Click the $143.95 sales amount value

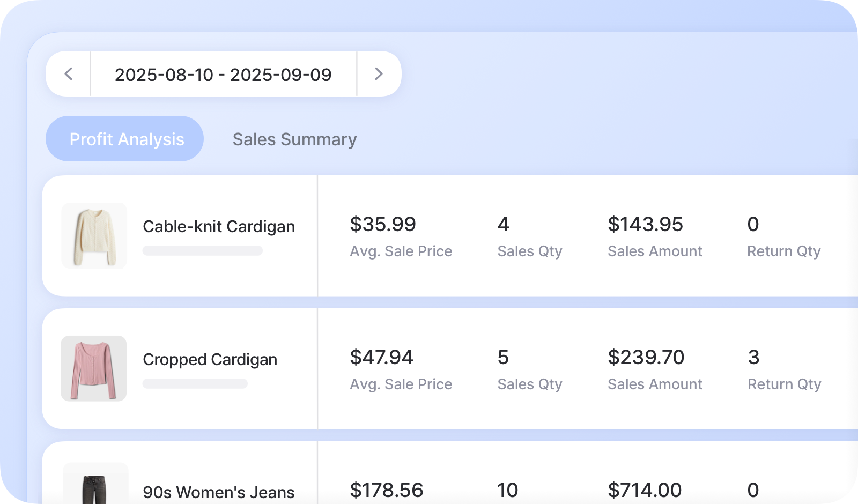(x=645, y=224)
